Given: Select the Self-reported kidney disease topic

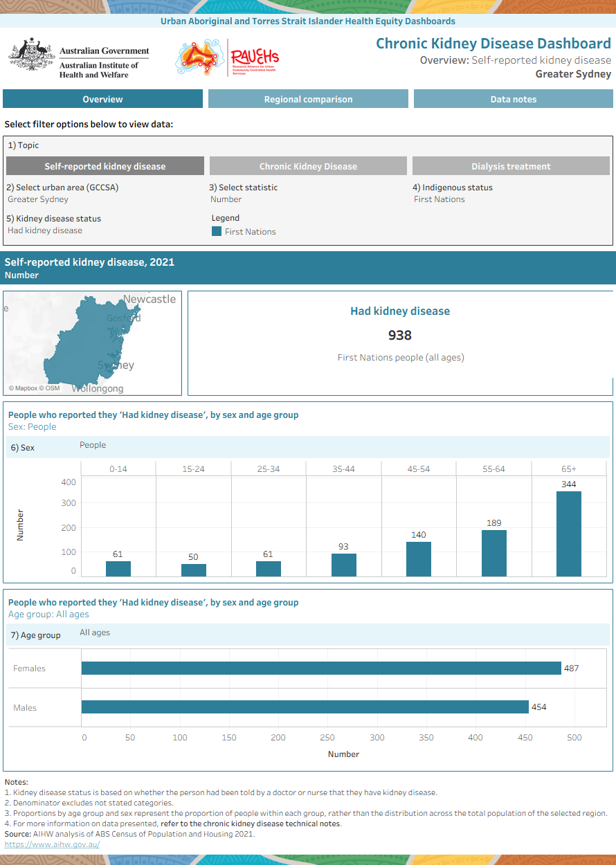Looking at the screenshot, I should [105, 166].
